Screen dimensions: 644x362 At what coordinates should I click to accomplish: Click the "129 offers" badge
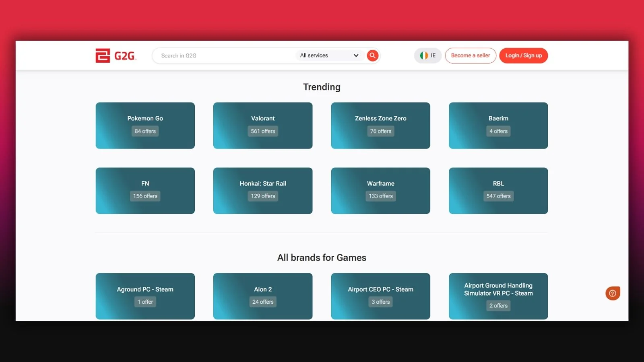pos(263,196)
